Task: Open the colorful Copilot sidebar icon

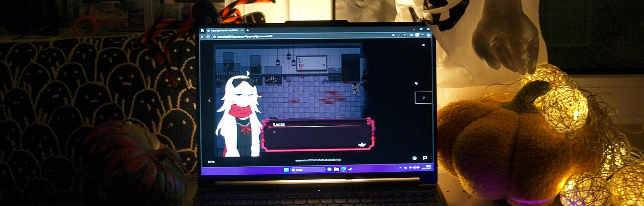Action: 429,35
